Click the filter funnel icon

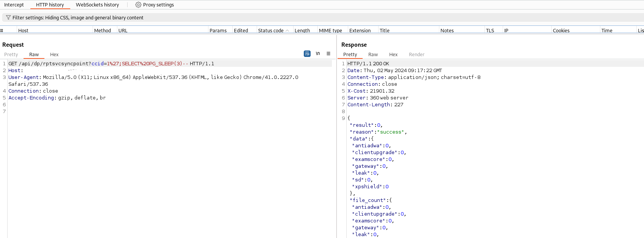[8, 17]
